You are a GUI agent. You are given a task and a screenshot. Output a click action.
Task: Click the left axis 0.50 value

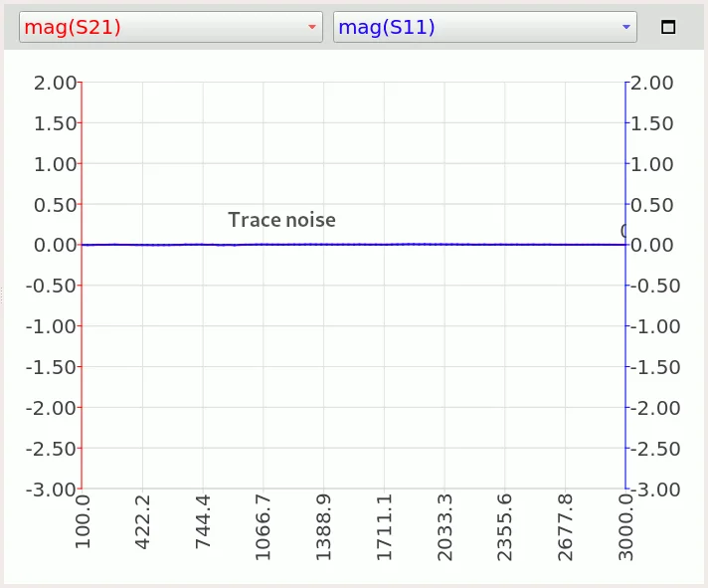[x=55, y=205]
